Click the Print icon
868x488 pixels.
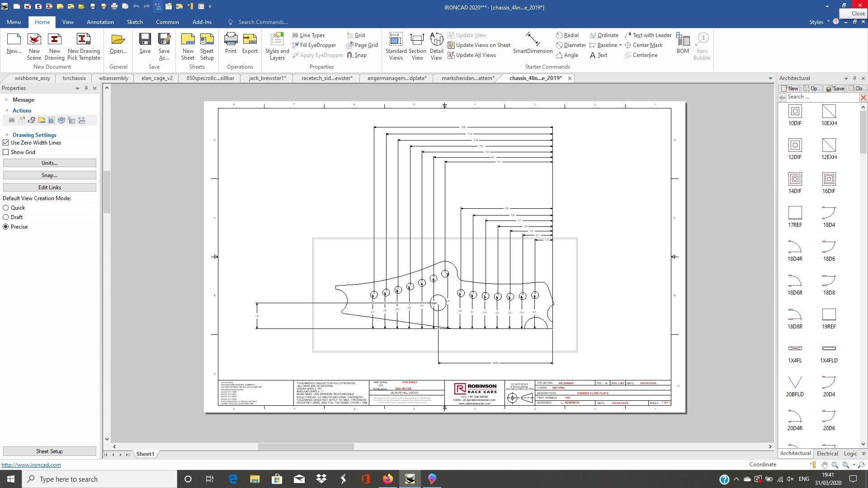[x=231, y=44]
